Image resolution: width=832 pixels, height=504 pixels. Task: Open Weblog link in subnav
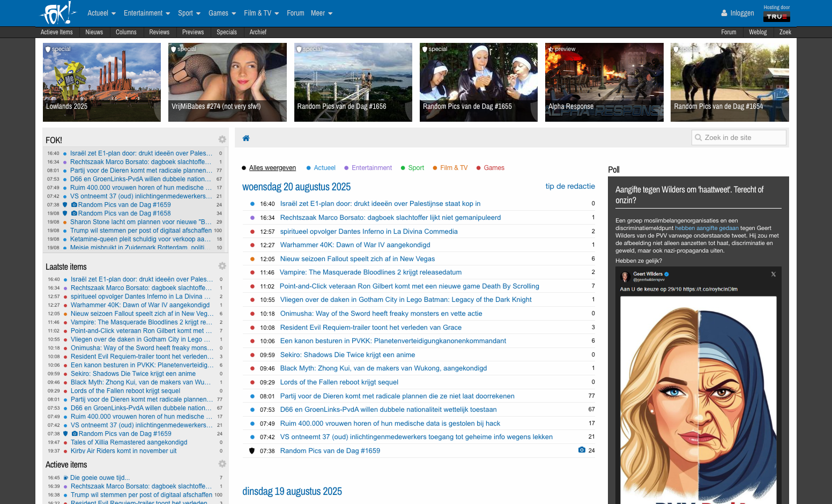757,32
